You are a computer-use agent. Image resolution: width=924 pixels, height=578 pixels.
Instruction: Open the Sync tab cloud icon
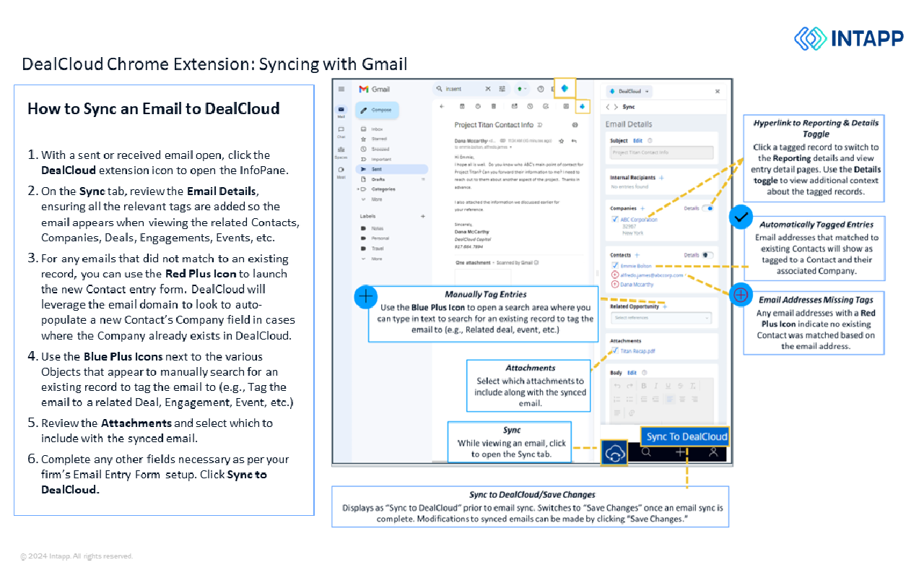point(614,452)
